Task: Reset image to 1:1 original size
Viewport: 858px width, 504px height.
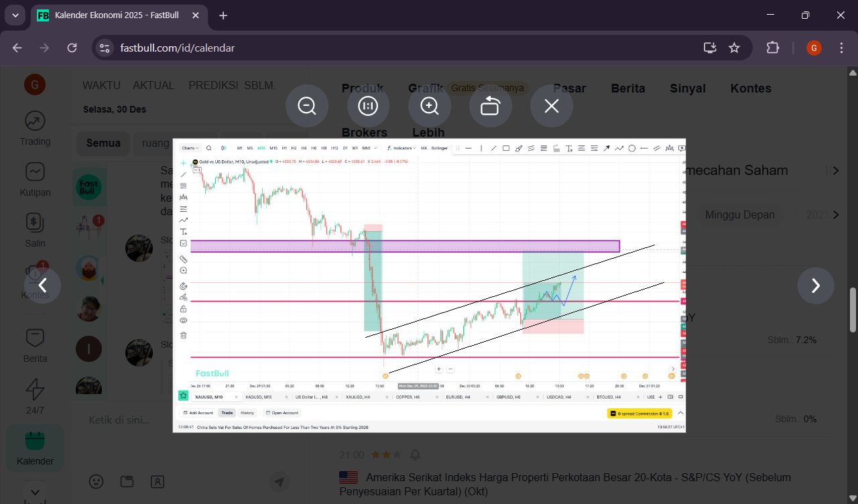Action: tap(368, 106)
